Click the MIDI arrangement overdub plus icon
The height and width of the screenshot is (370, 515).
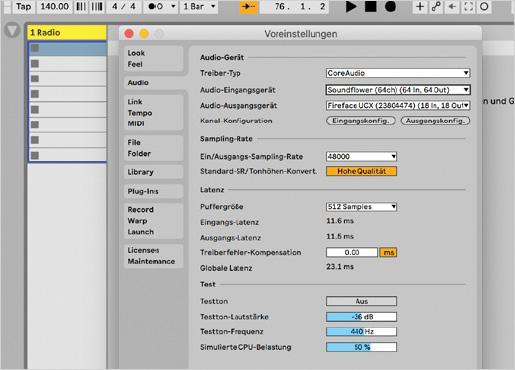click(x=420, y=6)
